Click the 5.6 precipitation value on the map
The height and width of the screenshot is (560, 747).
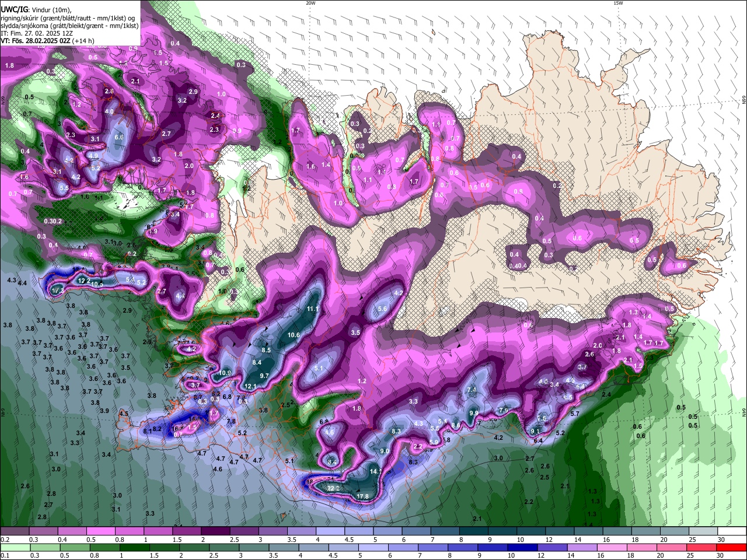click(x=383, y=309)
